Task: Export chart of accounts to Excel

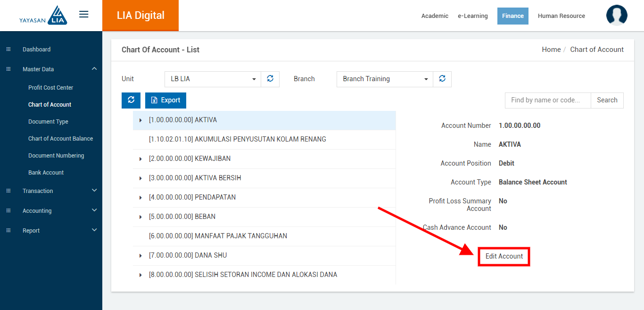Action: pos(165,100)
